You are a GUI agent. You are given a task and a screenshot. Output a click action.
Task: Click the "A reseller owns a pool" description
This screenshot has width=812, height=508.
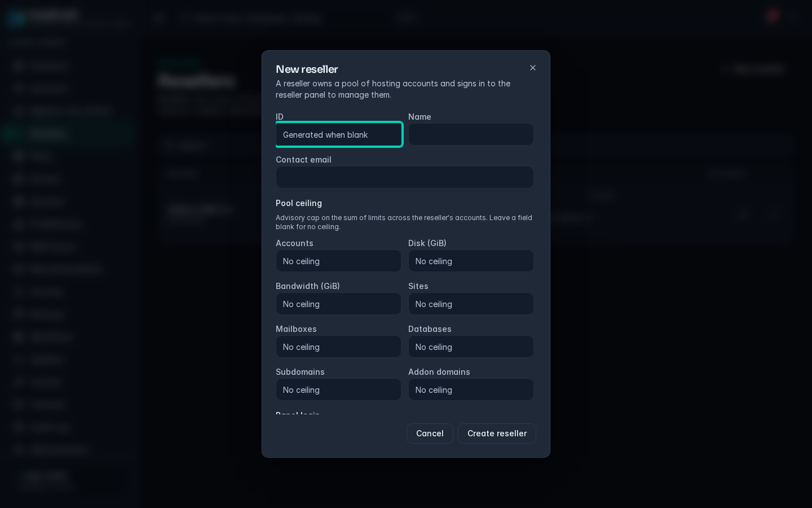(x=393, y=89)
